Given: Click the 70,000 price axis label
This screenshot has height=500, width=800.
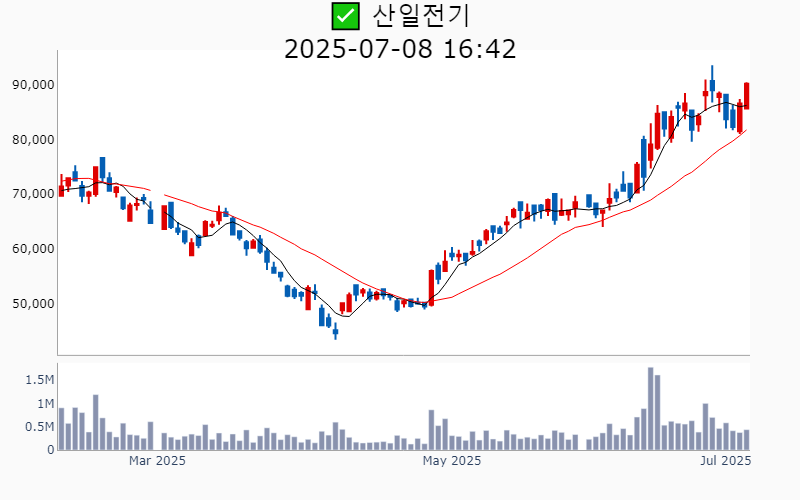Looking at the screenshot, I should (33, 194).
